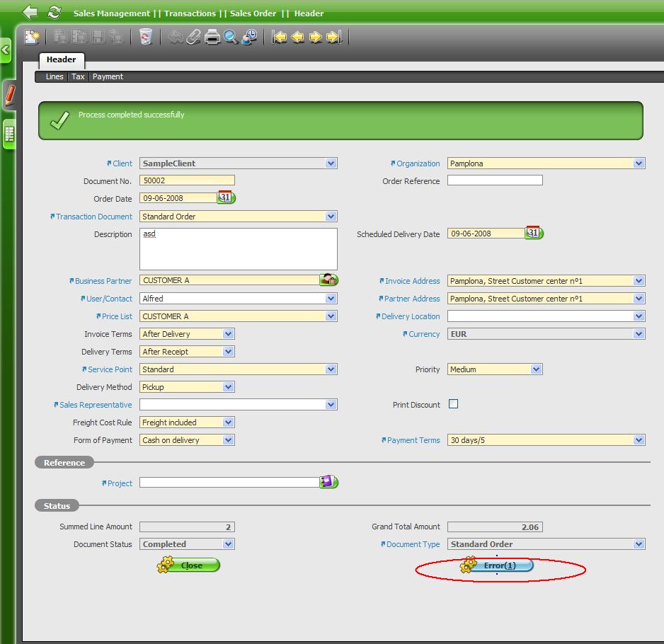Open the Payment tab
Image resolution: width=664 pixels, height=644 pixels.
[108, 76]
